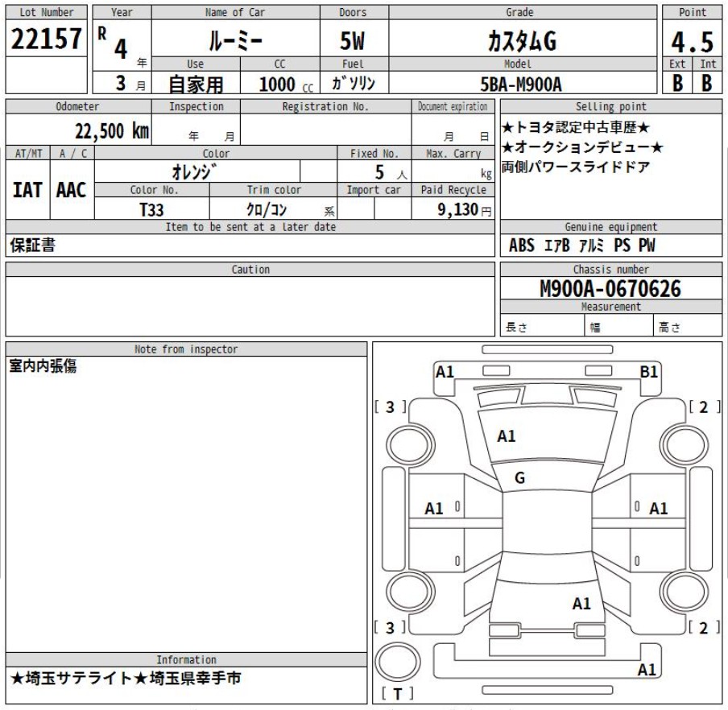Click the 保証書 later-sent item
Screen dimensions: 728x710
32,245
